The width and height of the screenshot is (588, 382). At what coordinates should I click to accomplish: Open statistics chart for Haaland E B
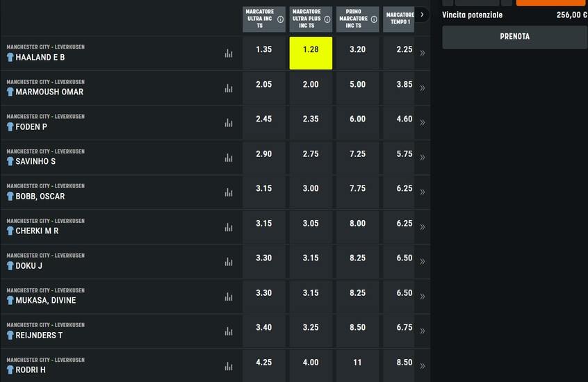[229, 53]
